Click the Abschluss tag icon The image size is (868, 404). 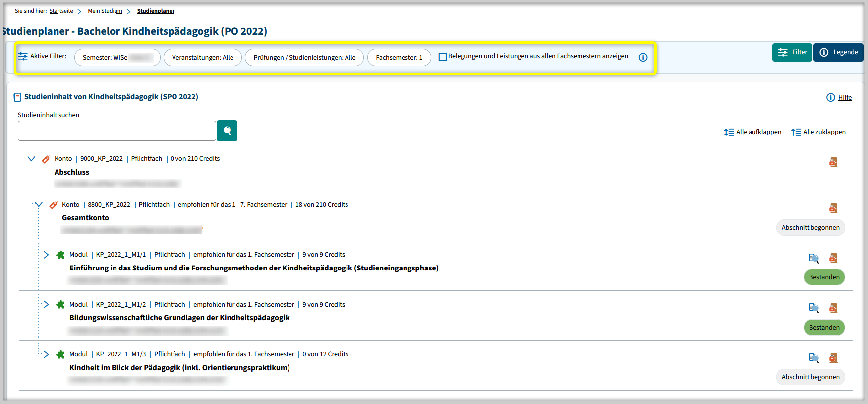pos(46,159)
